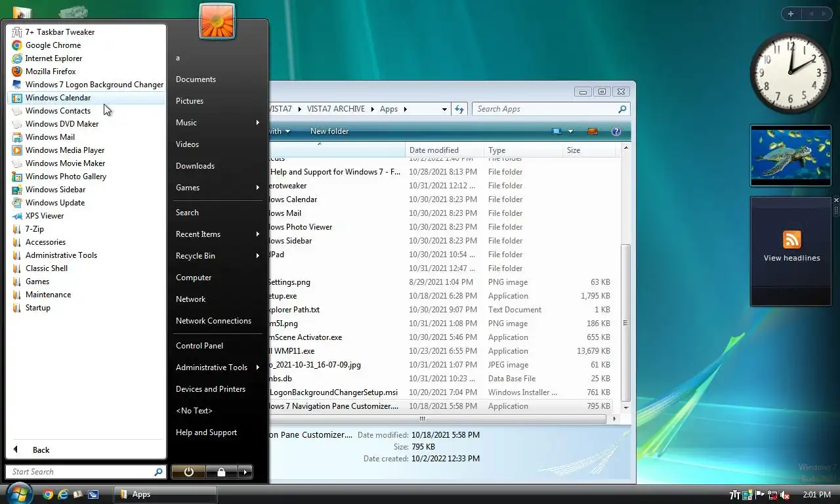Click New folder in Explorer toolbar
This screenshot has width=840, height=504.
[329, 131]
